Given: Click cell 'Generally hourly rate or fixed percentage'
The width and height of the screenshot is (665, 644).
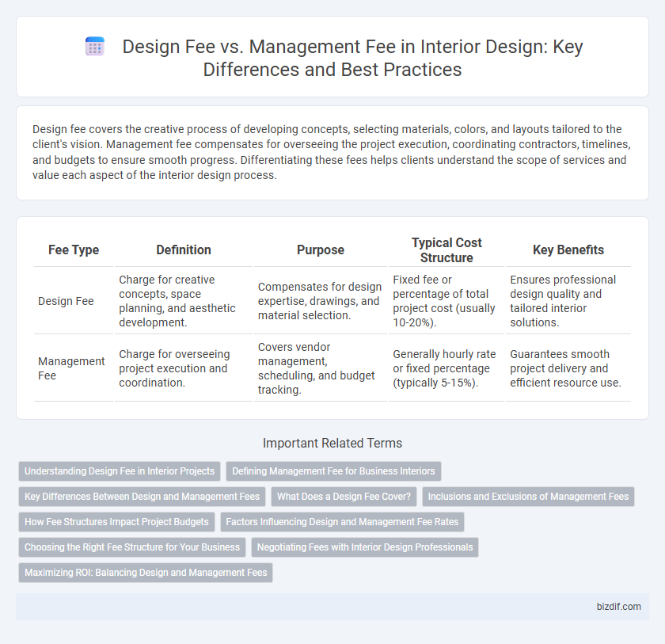Looking at the screenshot, I should point(446,368).
